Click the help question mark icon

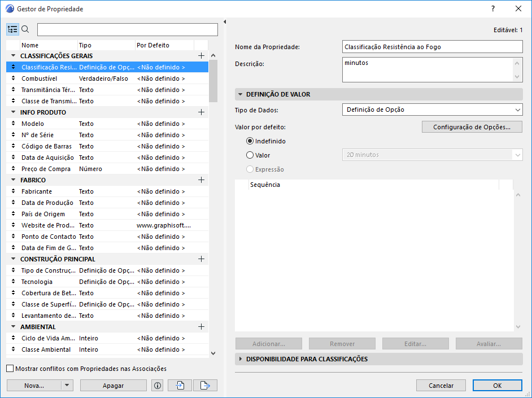point(493,9)
